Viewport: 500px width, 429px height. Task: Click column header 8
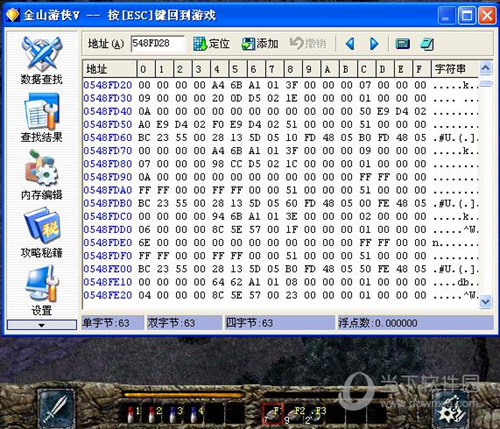[x=293, y=69]
